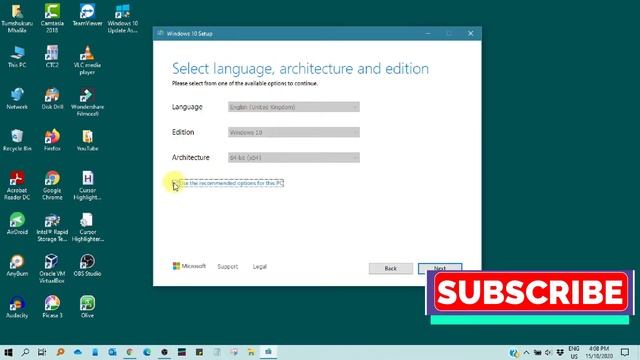Open taskbar Search
The image size is (640, 360).
[25, 352]
